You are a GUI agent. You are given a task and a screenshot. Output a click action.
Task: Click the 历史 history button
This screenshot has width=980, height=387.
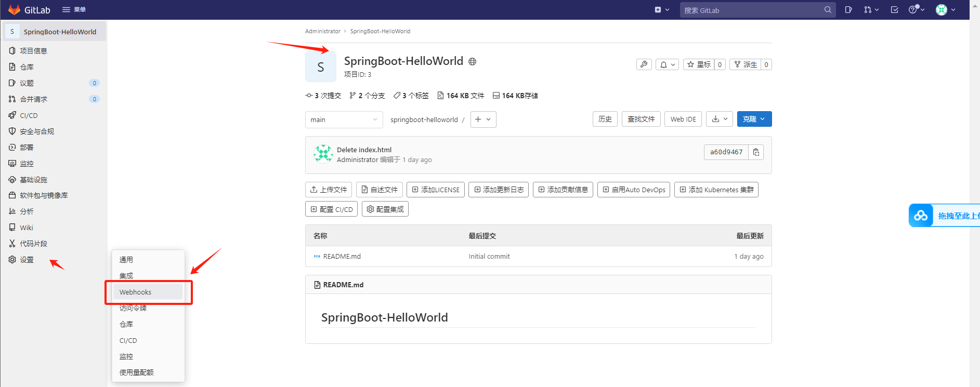pos(605,119)
